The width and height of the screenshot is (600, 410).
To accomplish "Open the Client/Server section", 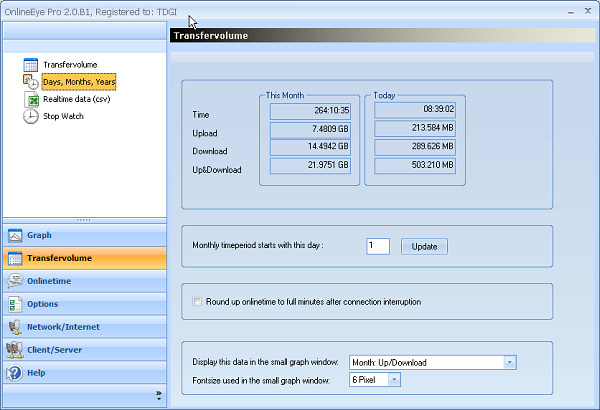I will coord(85,350).
